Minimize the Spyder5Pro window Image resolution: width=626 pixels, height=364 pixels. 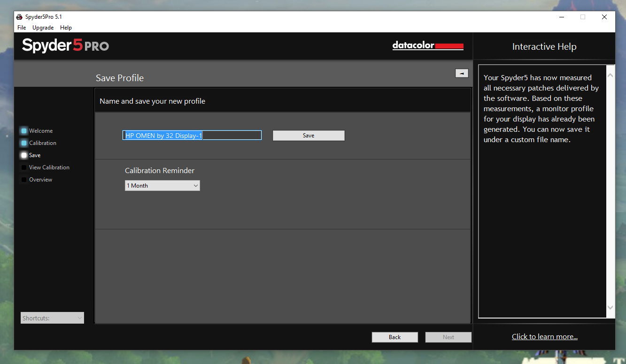(x=562, y=17)
